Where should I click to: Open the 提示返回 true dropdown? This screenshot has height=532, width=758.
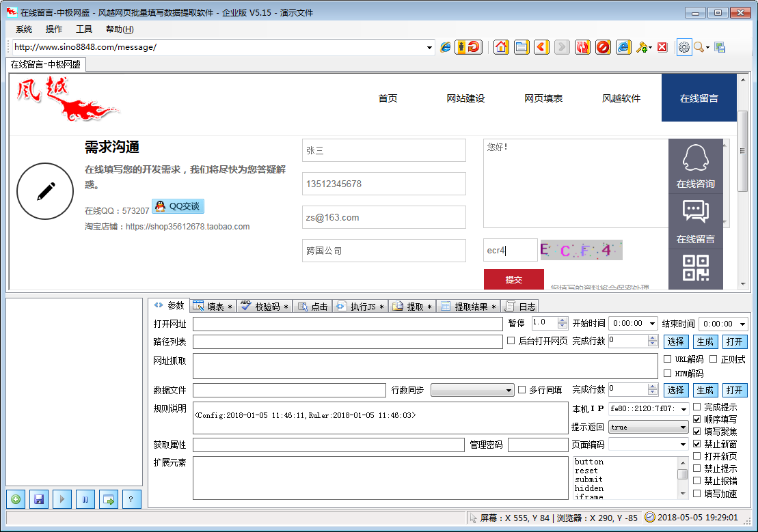(683, 427)
